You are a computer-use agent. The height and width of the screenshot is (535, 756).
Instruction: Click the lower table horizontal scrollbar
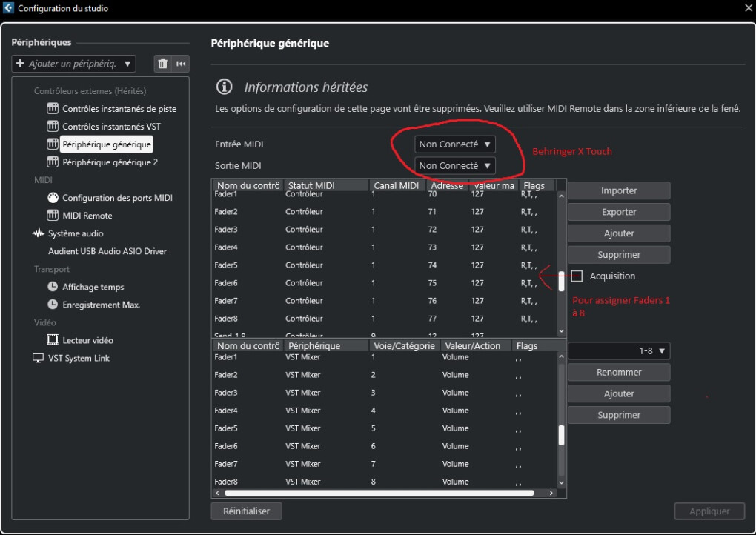pos(378,492)
